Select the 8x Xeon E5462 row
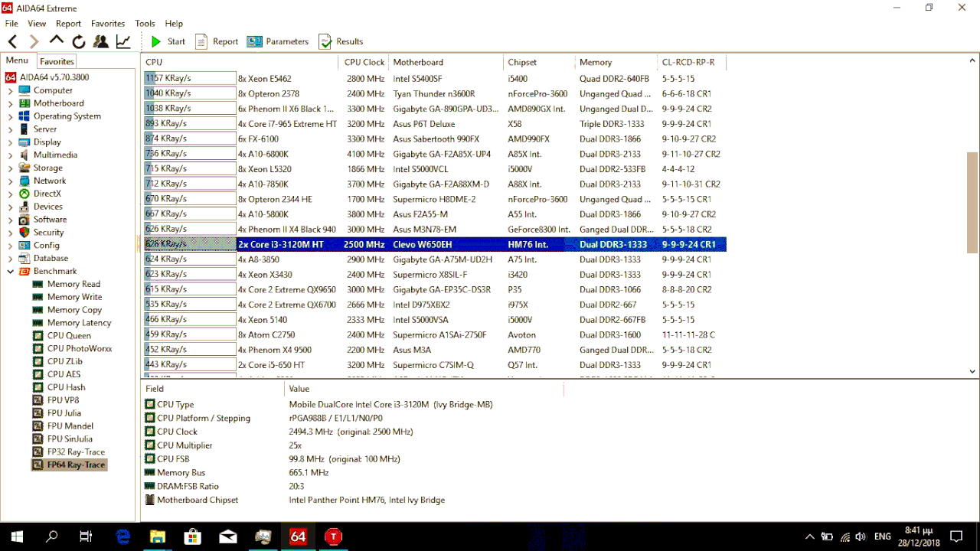This screenshot has height=551, width=980. pyautogui.click(x=435, y=78)
